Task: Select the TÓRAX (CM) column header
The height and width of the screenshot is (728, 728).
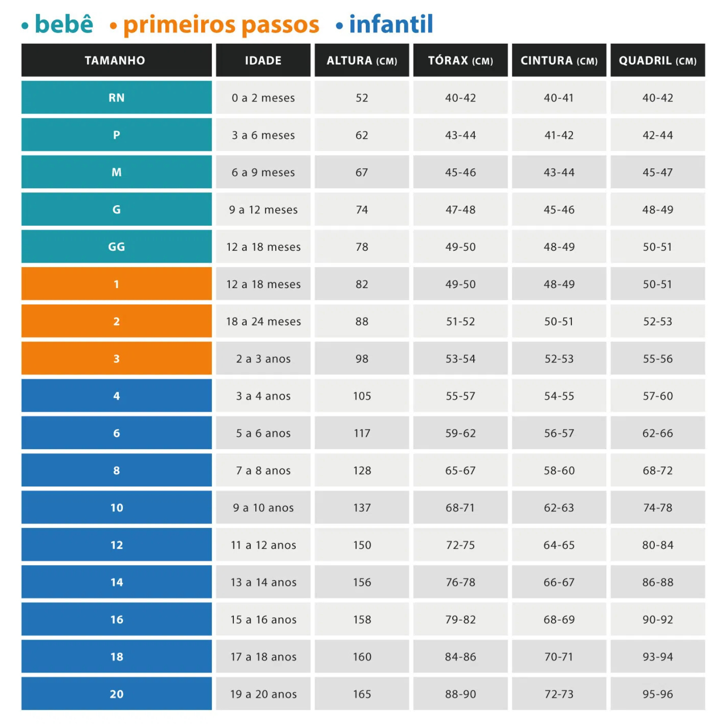Action: [x=460, y=61]
